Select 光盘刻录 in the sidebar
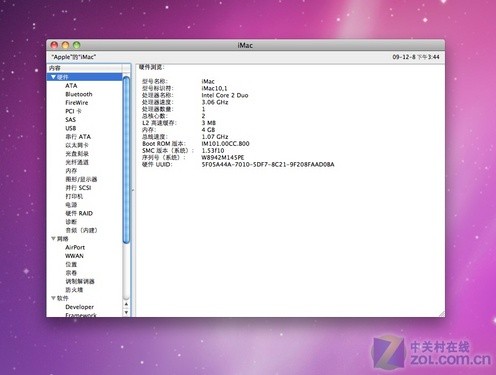This screenshot has height=375, width=496. [77, 154]
